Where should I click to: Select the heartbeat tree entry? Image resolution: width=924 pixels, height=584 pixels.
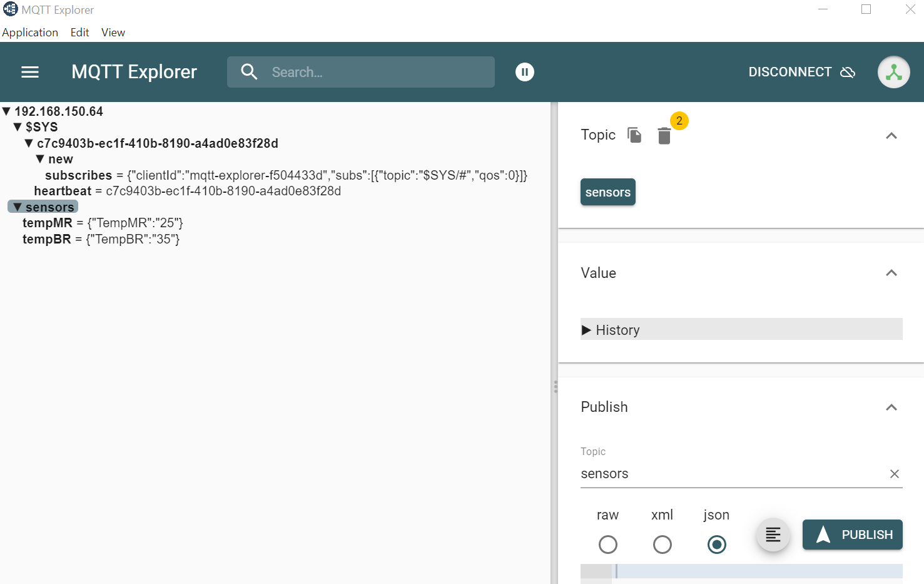(188, 191)
